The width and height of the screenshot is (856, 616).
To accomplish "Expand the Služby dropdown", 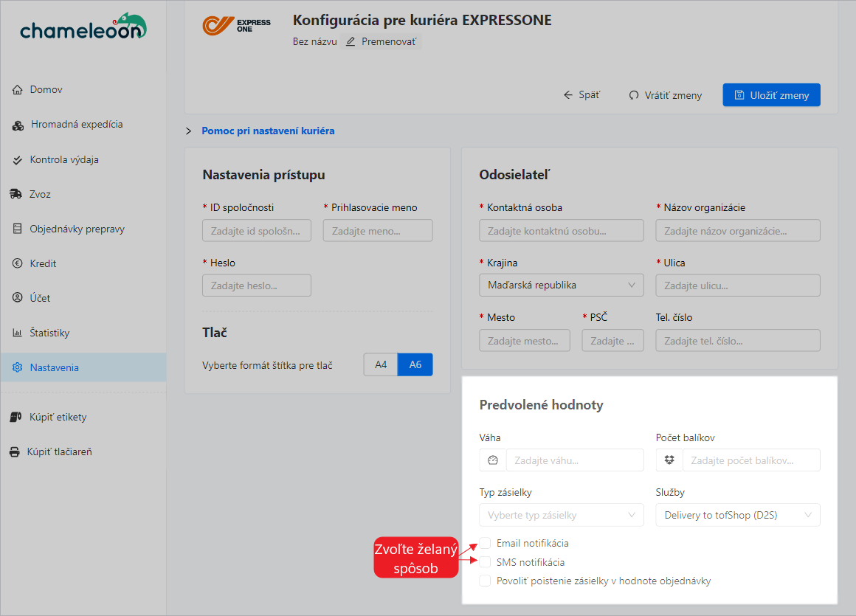I will [737, 515].
